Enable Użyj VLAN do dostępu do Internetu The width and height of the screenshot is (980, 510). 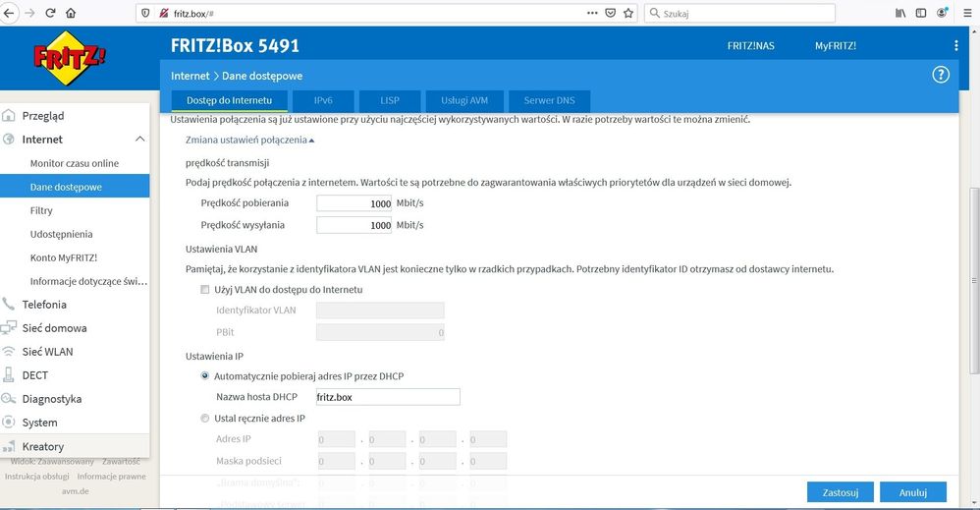tap(205, 290)
